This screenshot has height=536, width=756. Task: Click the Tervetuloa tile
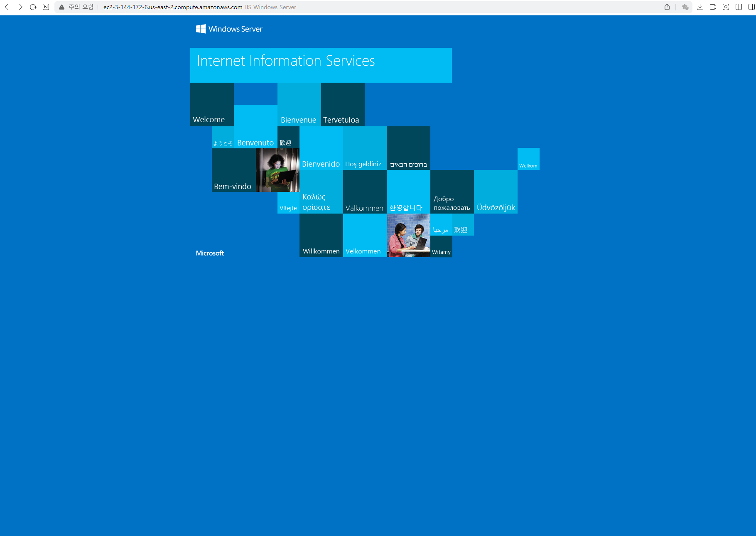(343, 104)
